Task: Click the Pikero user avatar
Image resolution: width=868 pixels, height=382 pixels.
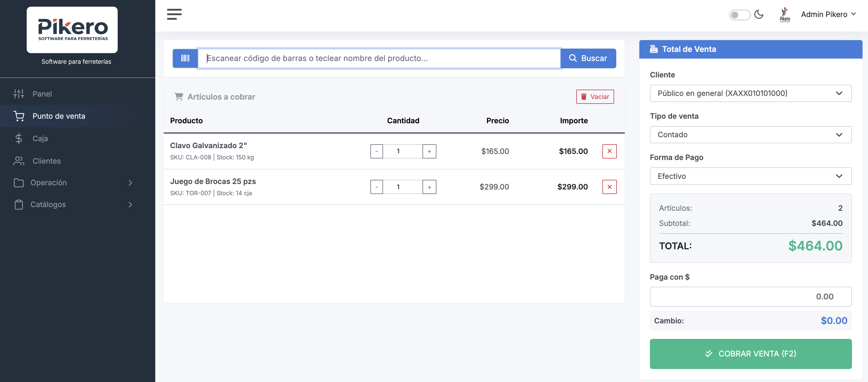Action: point(785,15)
